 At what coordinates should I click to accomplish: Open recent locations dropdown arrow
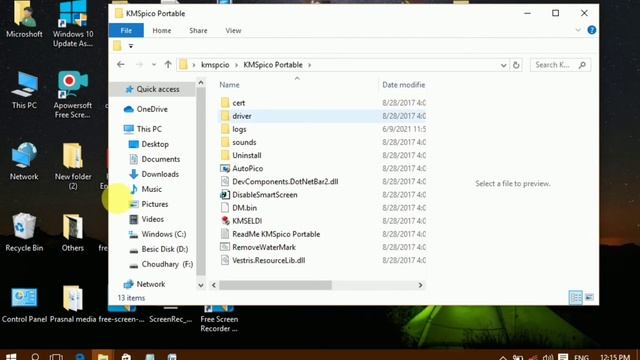click(x=153, y=64)
